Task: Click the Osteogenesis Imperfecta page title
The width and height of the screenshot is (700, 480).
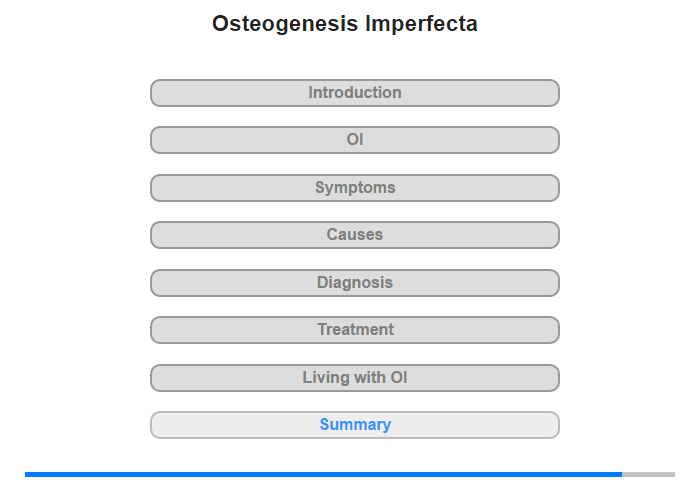Action: pyautogui.click(x=344, y=24)
